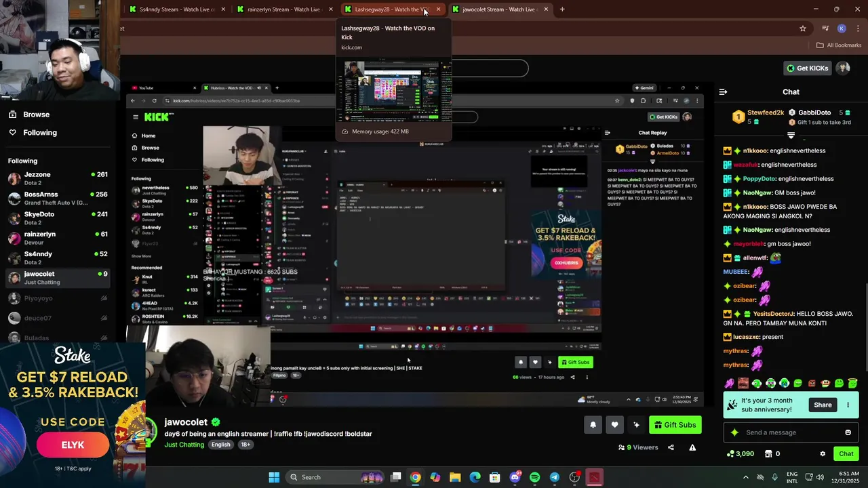Click username PoppyDoto in chat
Viewport: 868px width, 488px height.
[757, 179]
